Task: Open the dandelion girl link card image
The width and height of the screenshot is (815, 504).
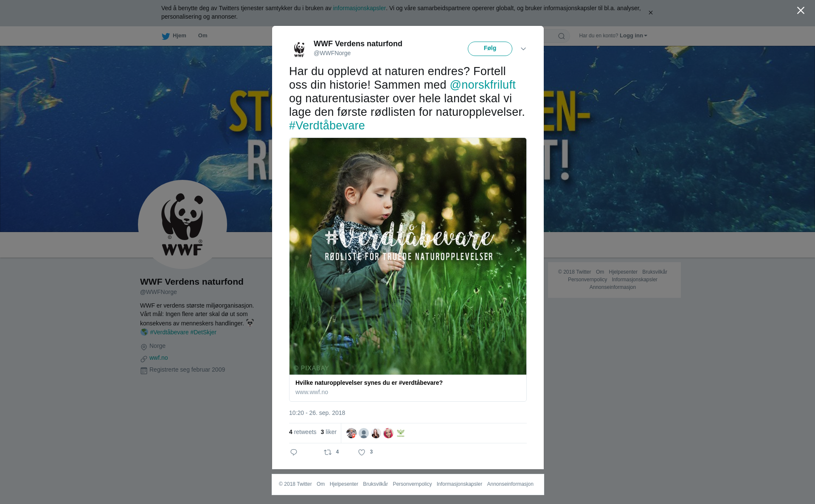Action: coord(408,256)
